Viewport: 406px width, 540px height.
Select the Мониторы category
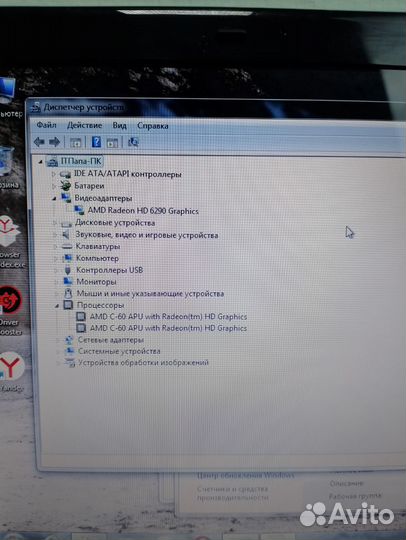96,282
